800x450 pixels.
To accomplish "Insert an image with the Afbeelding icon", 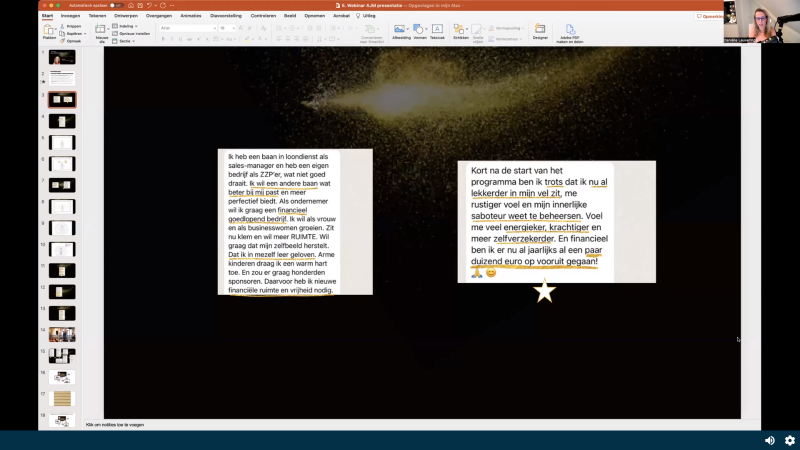I will pyautogui.click(x=400, y=29).
